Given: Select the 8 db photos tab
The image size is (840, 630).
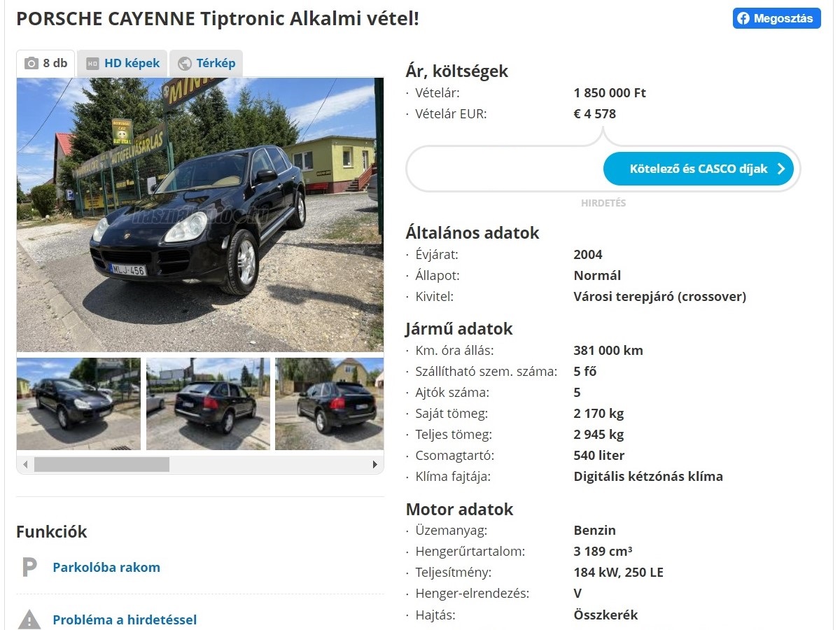Looking at the screenshot, I should pos(45,63).
